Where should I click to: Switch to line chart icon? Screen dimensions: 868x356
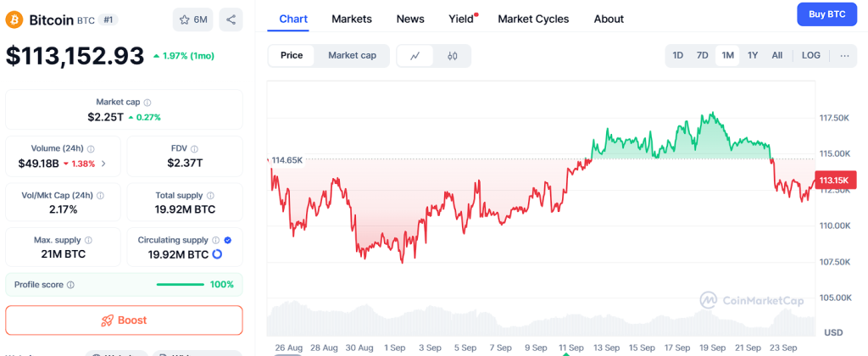tap(415, 56)
